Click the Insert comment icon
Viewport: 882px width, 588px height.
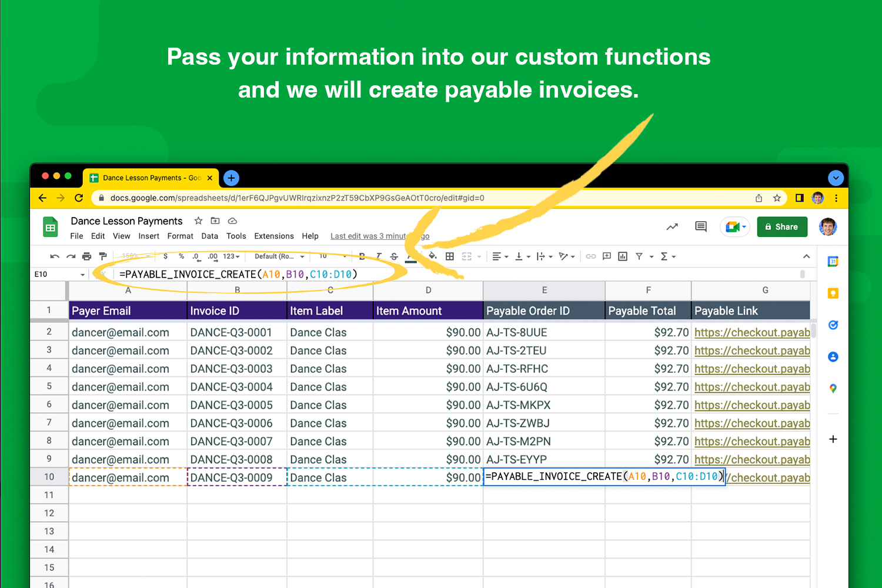pyautogui.click(x=606, y=256)
